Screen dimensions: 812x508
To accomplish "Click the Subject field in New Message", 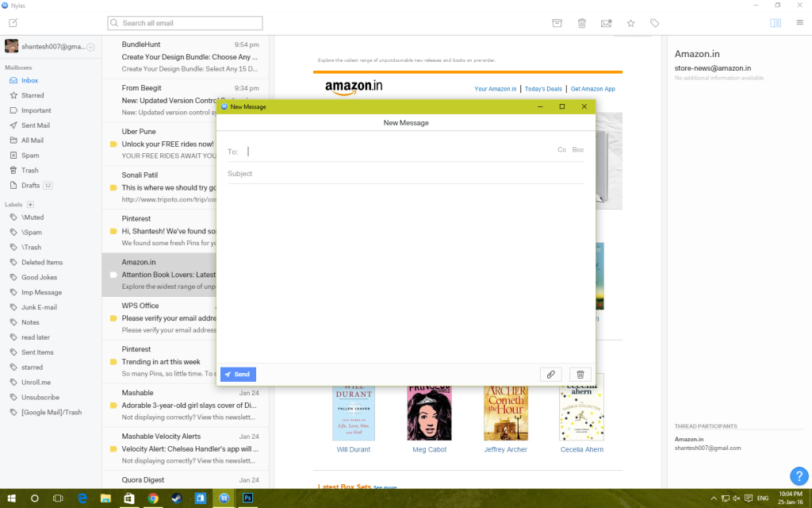I will pyautogui.click(x=405, y=174).
